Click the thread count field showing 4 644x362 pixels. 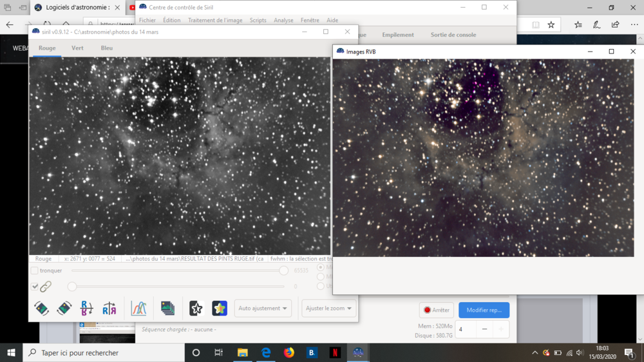coord(466,329)
